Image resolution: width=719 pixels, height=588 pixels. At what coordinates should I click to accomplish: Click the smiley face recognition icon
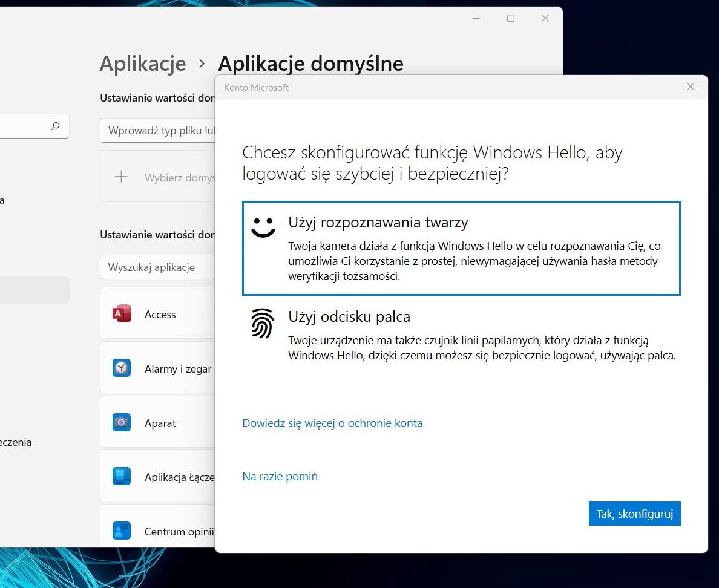coord(263,227)
